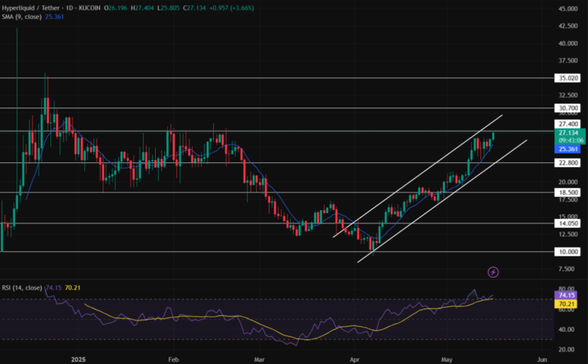The width and height of the screenshot is (588, 364).
Task: Click the 37.500 price scale label
Action: point(568,61)
